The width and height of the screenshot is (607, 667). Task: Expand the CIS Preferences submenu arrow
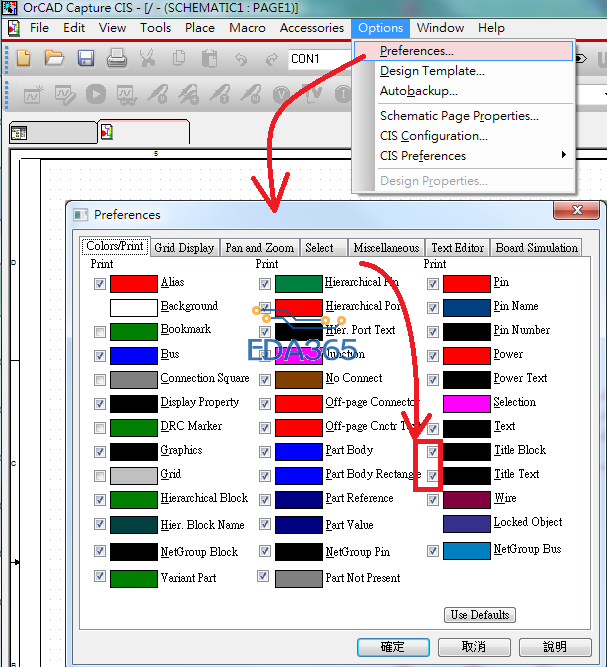click(x=564, y=154)
